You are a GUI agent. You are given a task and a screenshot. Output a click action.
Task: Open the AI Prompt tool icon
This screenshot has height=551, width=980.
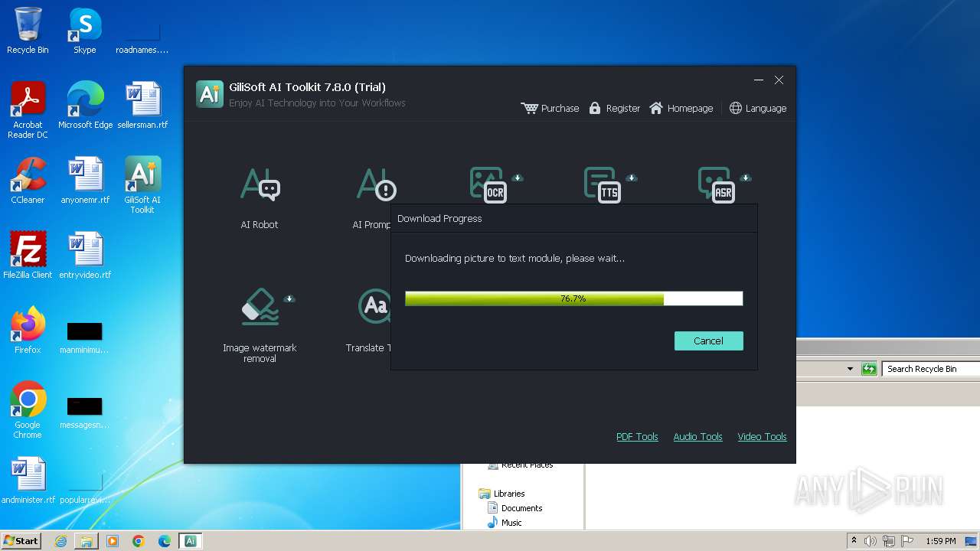tap(375, 184)
